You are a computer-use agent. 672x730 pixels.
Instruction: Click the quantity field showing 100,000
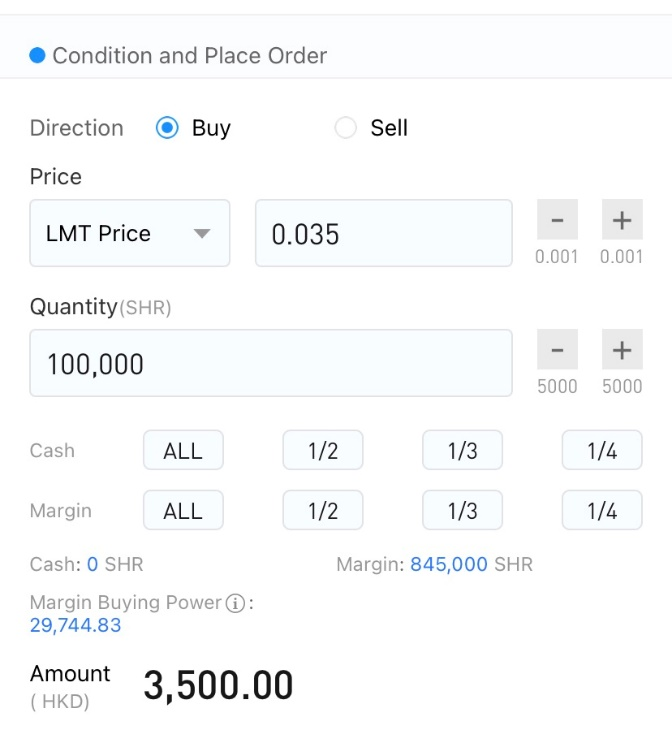click(x=271, y=363)
